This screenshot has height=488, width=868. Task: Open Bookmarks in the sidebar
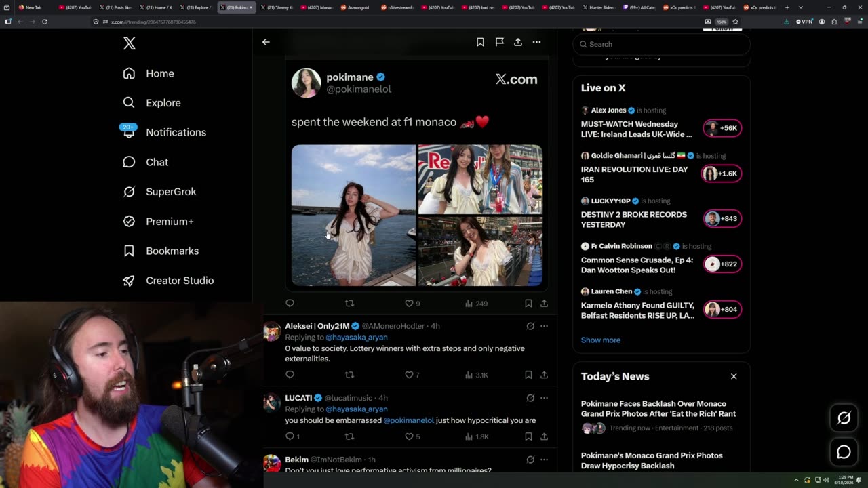161,251
